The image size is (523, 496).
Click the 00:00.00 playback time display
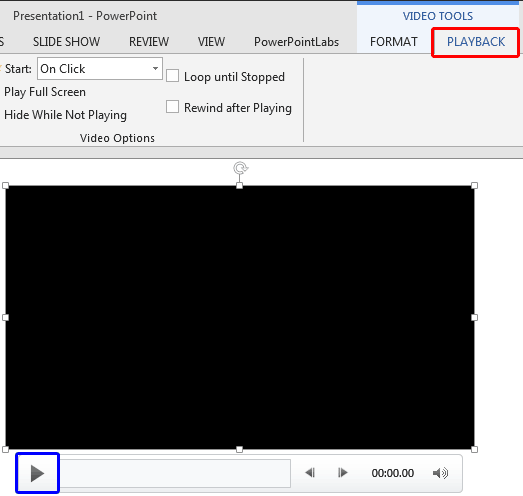point(393,473)
